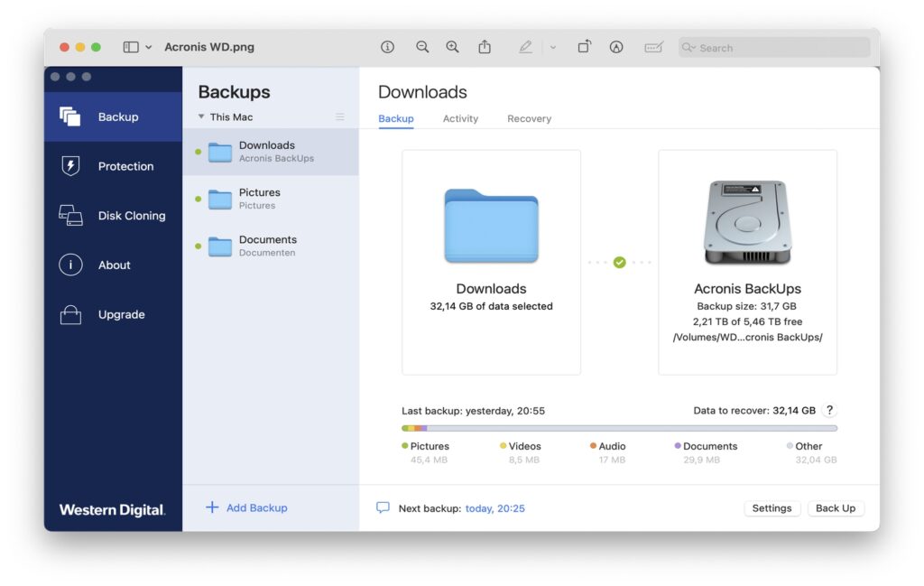Open the highlight options chevron
Screen dimensions: 924x586
(x=553, y=47)
